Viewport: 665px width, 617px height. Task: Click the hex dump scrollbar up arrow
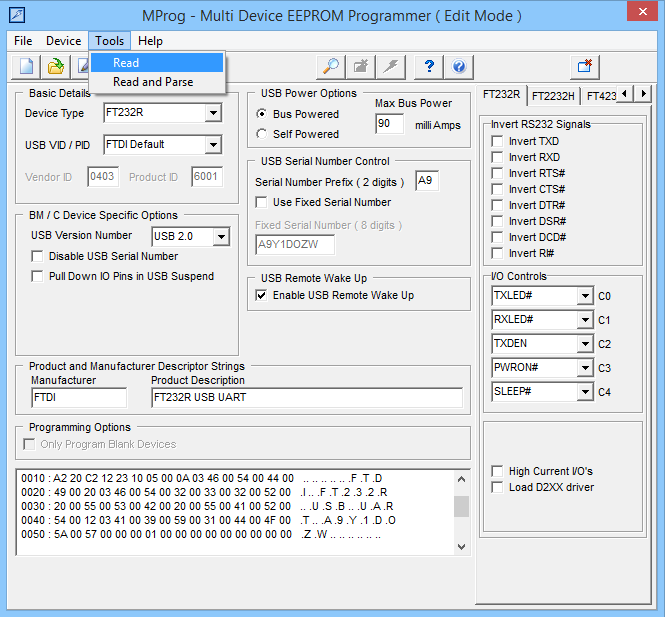pyautogui.click(x=461, y=479)
